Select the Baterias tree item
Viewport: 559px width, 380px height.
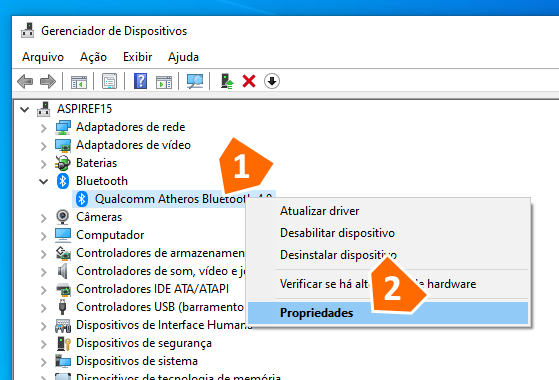(x=96, y=163)
